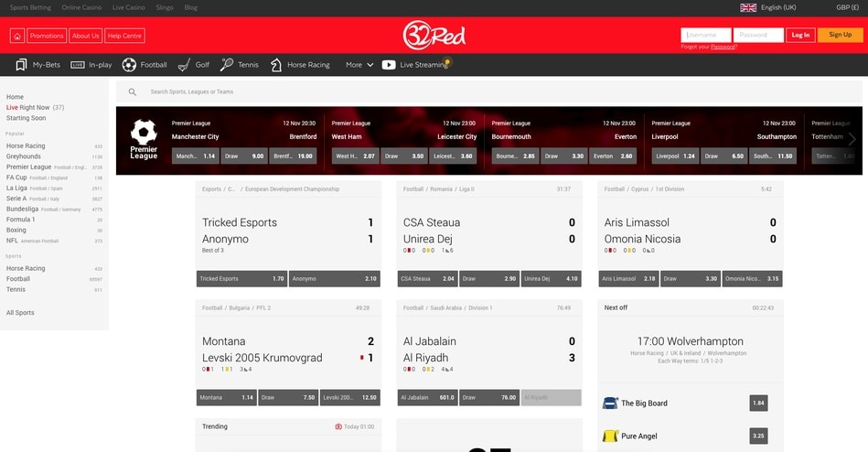Open the GBP currency selector
The height and width of the screenshot is (452, 868).
(x=847, y=7)
